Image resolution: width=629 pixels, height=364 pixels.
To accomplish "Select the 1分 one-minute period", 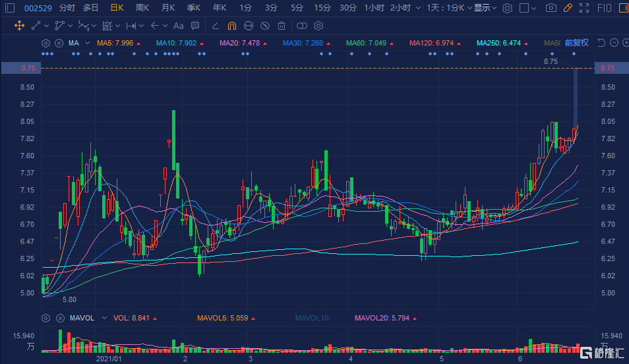I will click(245, 8).
